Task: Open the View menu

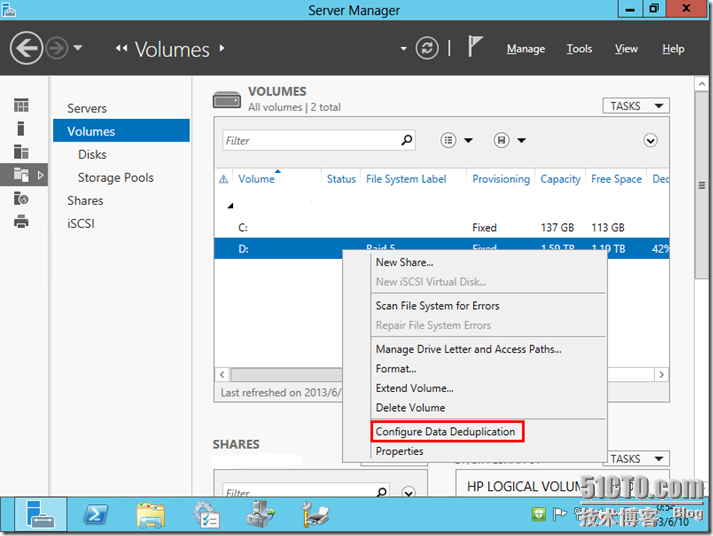Action: [626, 49]
